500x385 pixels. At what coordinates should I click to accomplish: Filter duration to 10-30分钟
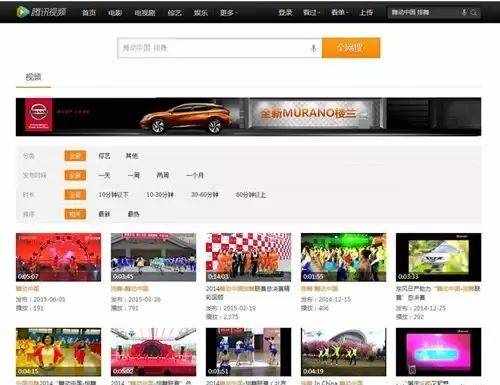point(160,195)
